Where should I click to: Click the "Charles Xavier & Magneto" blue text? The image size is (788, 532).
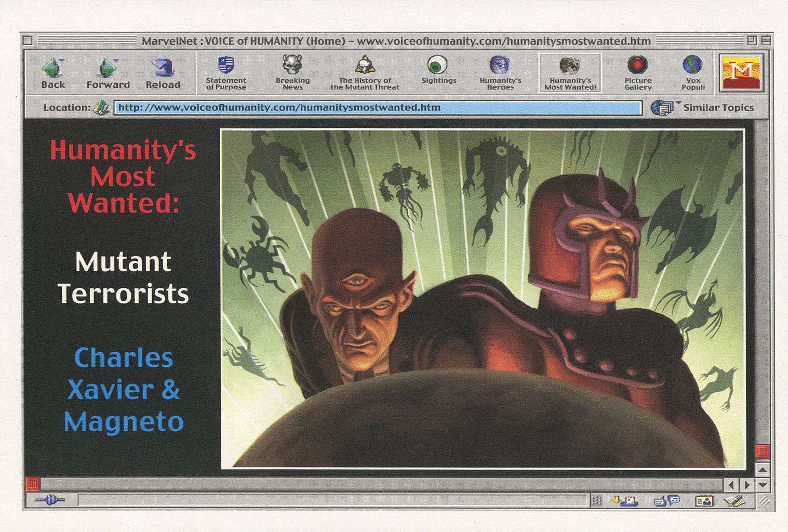tap(124, 390)
